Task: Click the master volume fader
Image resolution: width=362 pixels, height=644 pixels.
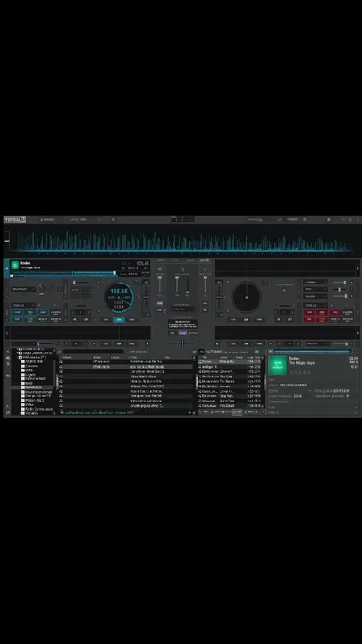Action: click(x=205, y=286)
